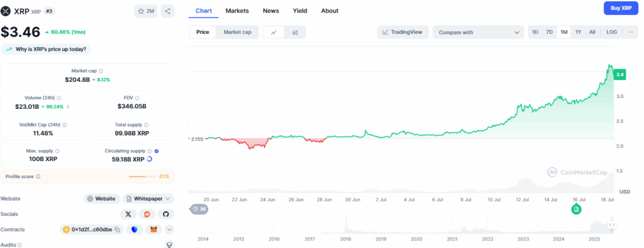Image resolution: width=644 pixels, height=248 pixels.
Task: Select the Market cap chart toggle
Action: click(237, 32)
